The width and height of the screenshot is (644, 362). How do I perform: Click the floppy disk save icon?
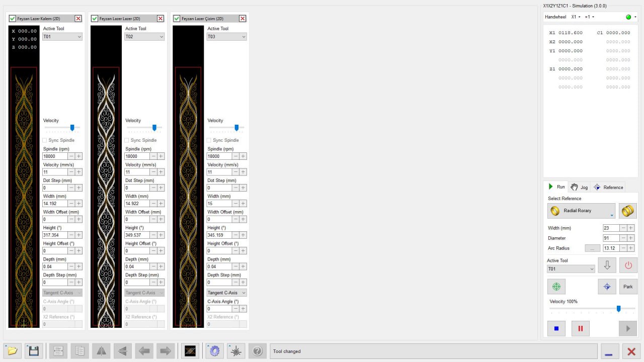coord(34,351)
